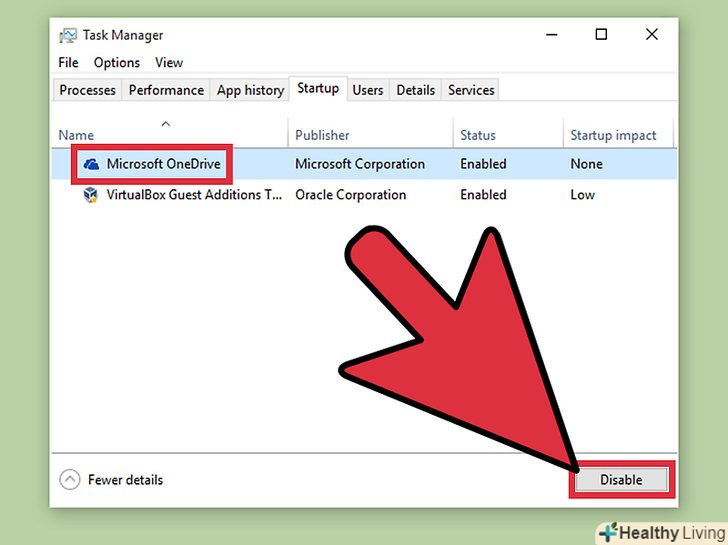Open the File menu
The height and width of the screenshot is (545, 728).
[68, 63]
